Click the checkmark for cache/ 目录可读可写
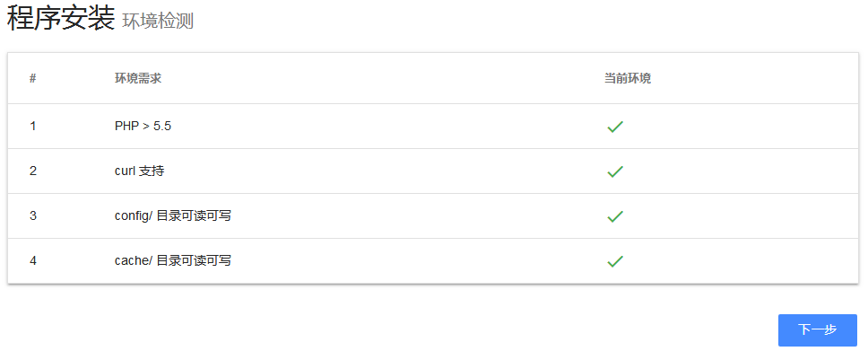The width and height of the screenshot is (868, 360). pyautogui.click(x=615, y=261)
